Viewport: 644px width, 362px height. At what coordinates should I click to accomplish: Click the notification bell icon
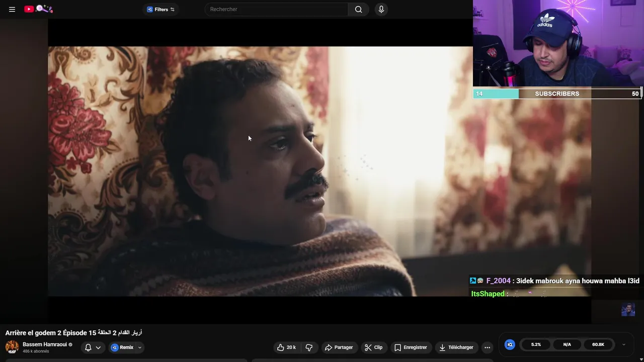88,347
